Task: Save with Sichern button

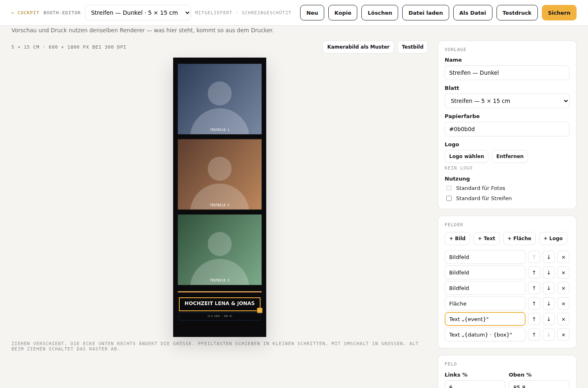Action: (559, 13)
